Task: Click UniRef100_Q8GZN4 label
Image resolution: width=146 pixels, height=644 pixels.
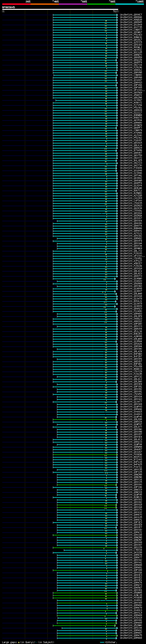Action: (x=131, y=98)
